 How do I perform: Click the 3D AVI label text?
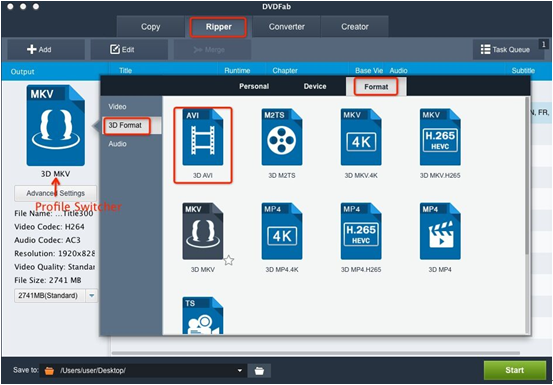click(203, 175)
